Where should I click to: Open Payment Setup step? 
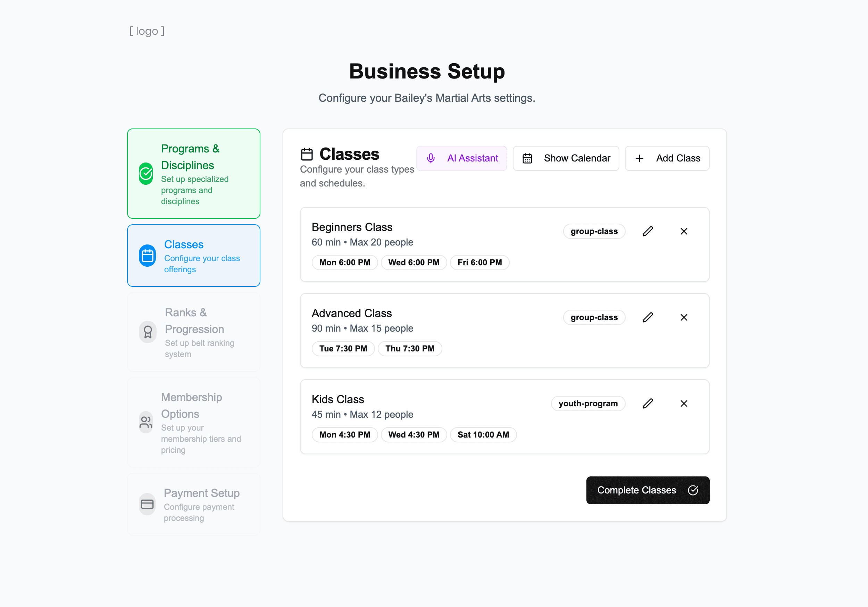[193, 504]
